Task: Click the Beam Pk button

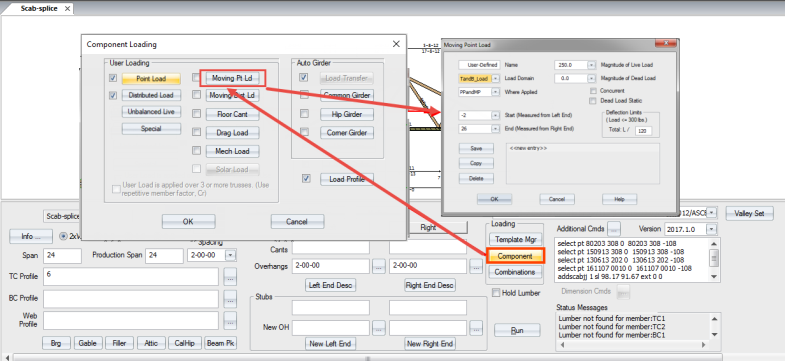Action: point(220,343)
